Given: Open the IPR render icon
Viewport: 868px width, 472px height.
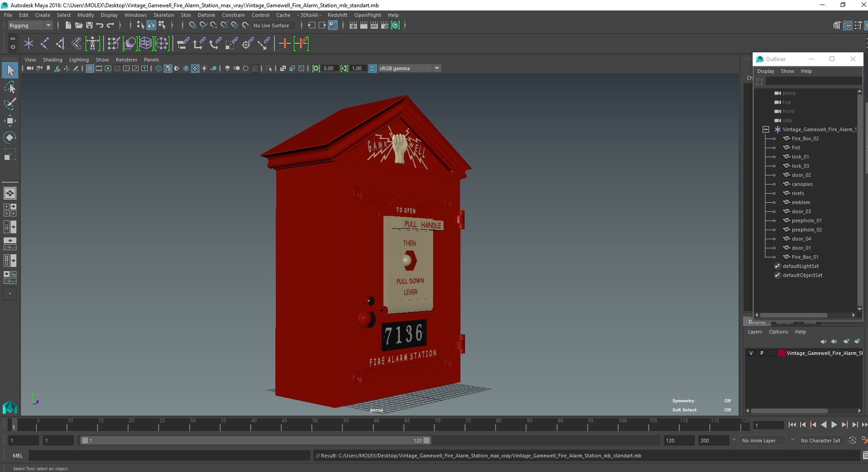Looking at the screenshot, I should tap(374, 26).
